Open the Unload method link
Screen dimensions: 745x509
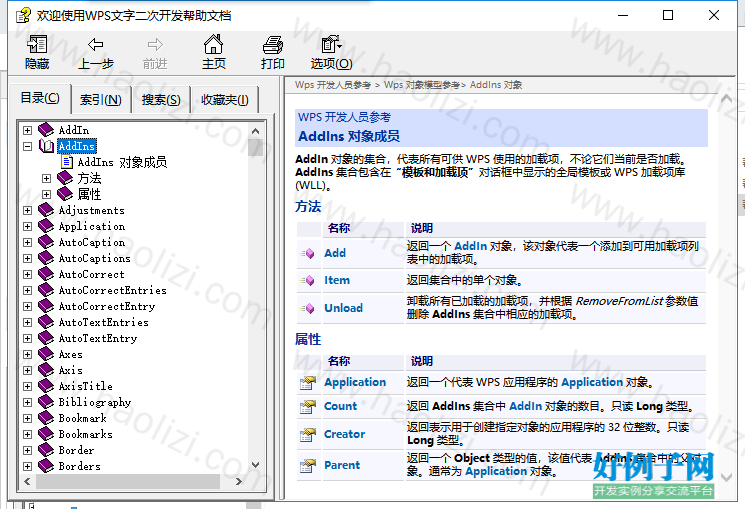click(x=344, y=308)
